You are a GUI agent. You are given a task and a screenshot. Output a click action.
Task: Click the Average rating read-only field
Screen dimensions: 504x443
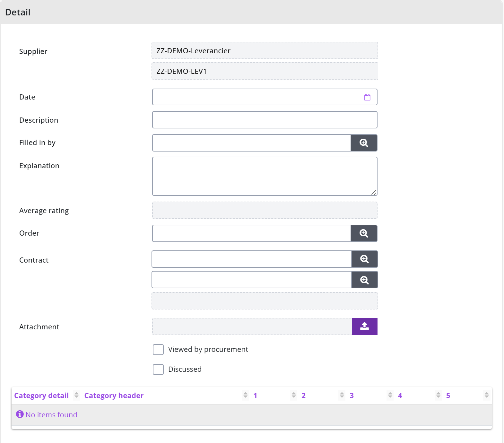tap(265, 210)
